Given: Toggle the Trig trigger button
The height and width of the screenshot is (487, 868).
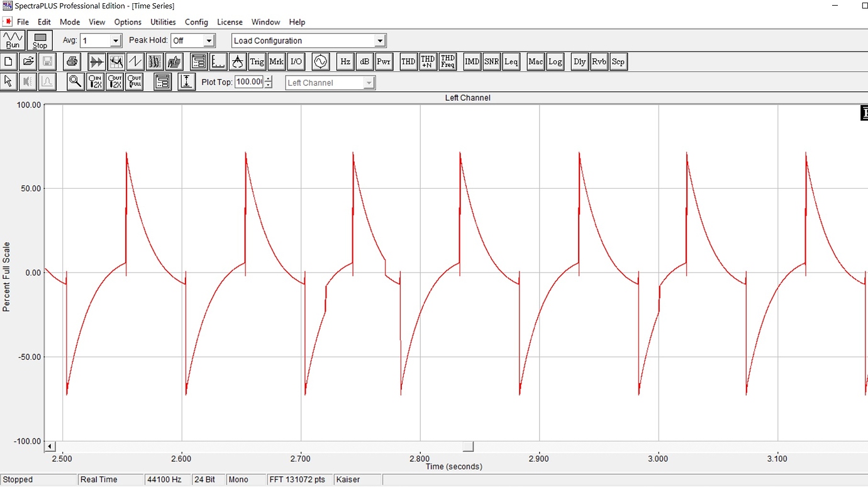Looking at the screenshot, I should pos(257,62).
